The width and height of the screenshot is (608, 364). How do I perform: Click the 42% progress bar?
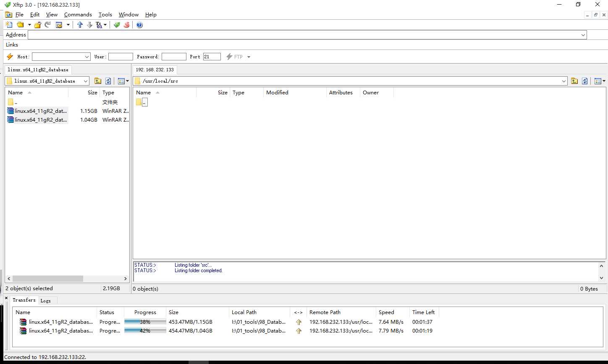tap(145, 330)
